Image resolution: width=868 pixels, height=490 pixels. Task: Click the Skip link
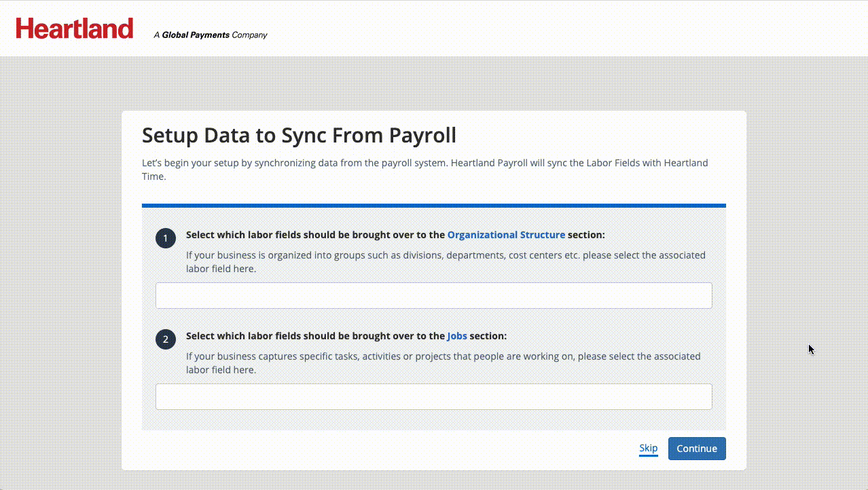pyautogui.click(x=648, y=448)
